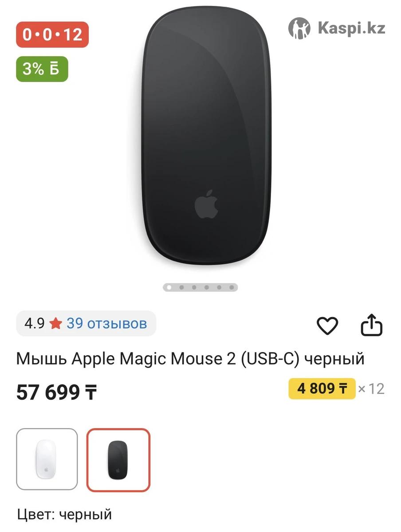Screen dimensions: 401x532
Task: Tap the share icon
Action: click(x=371, y=326)
